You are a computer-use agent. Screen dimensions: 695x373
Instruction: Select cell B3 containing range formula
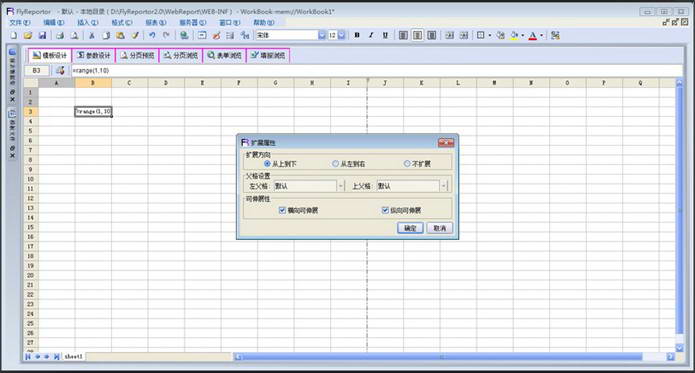click(x=93, y=112)
